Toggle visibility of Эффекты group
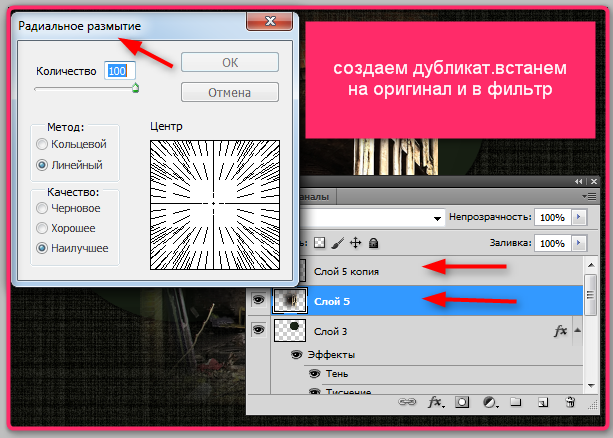The image size is (613, 438). click(x=296, y=355)
